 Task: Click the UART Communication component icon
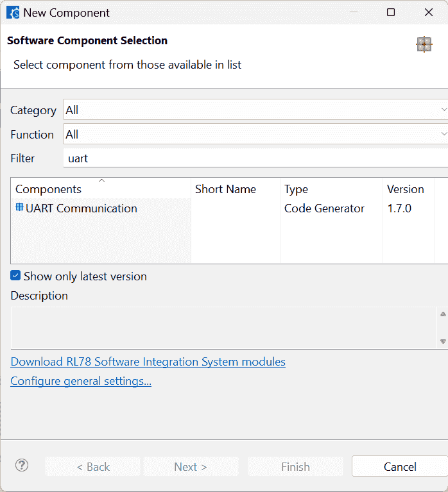[x=19, y=208]
